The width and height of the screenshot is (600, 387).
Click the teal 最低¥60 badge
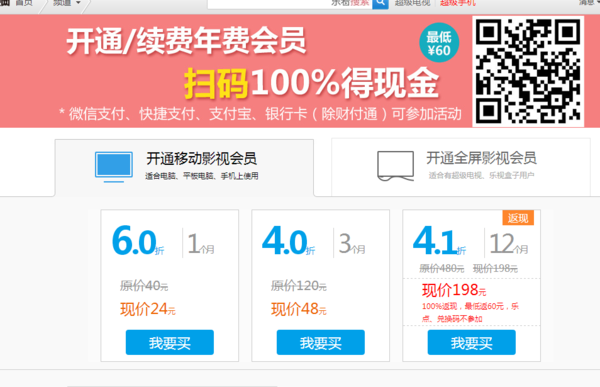tap(439, 43)
